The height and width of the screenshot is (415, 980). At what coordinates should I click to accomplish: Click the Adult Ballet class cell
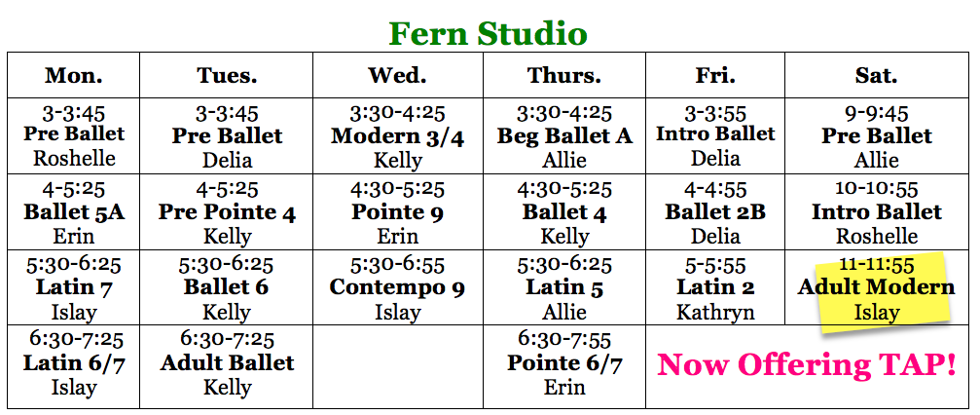pos(227,363)
